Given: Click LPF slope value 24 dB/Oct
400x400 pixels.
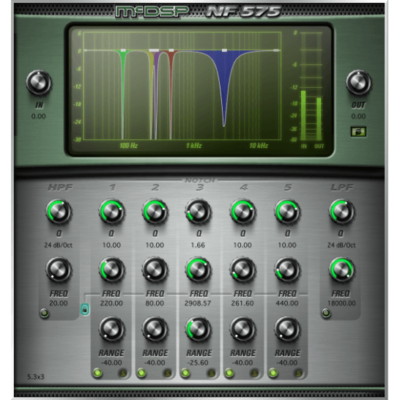Looking at the screenshot, I should (341, 245).
